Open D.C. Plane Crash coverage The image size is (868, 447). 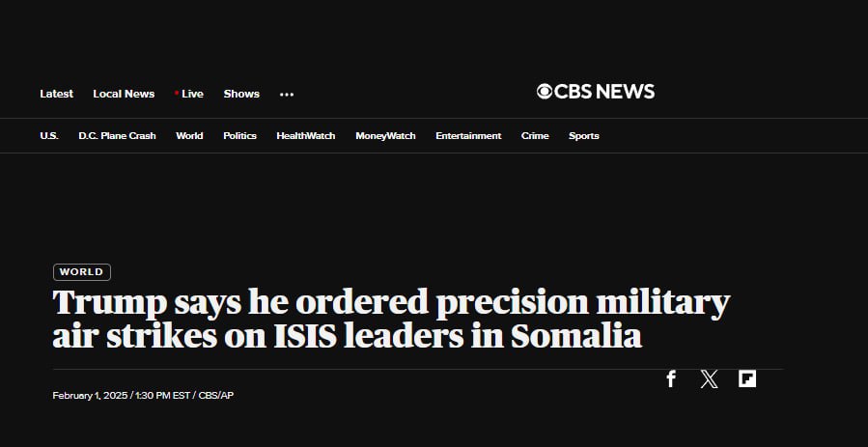pos(117,136)
